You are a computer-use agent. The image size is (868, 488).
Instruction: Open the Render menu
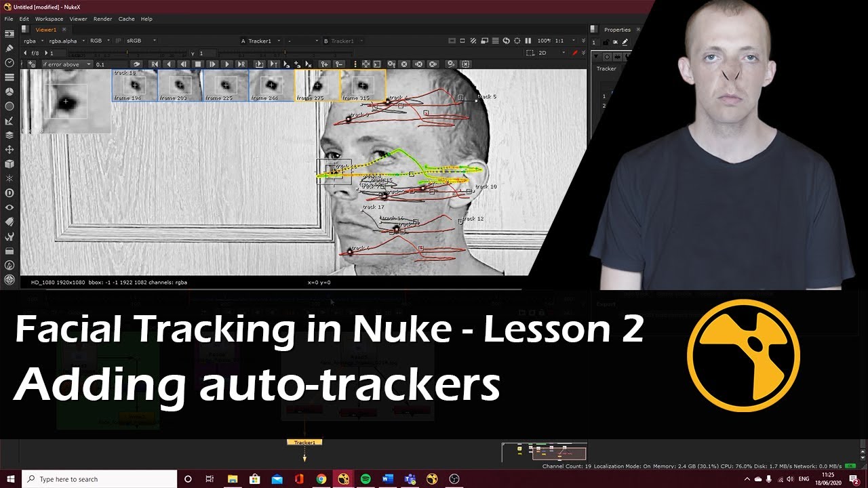pos(103,19)
